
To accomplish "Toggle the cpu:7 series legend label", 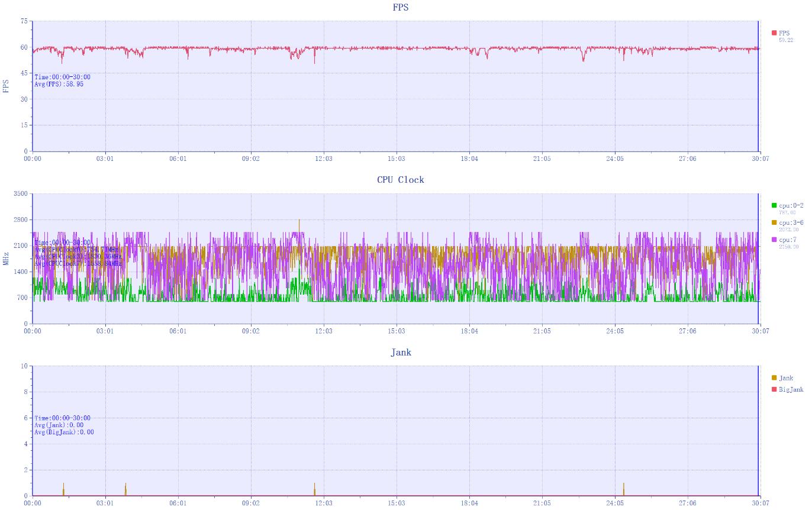I will 787,240.
